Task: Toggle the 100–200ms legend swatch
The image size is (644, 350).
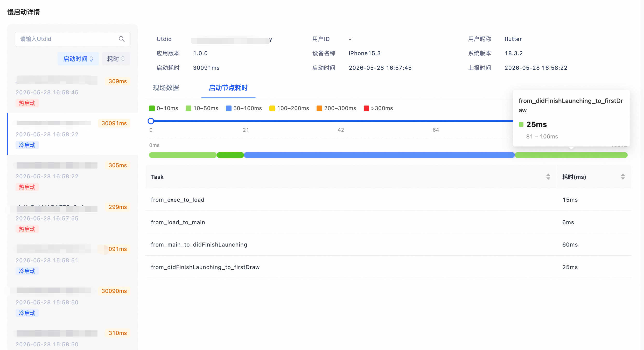Action: [272, 108]
